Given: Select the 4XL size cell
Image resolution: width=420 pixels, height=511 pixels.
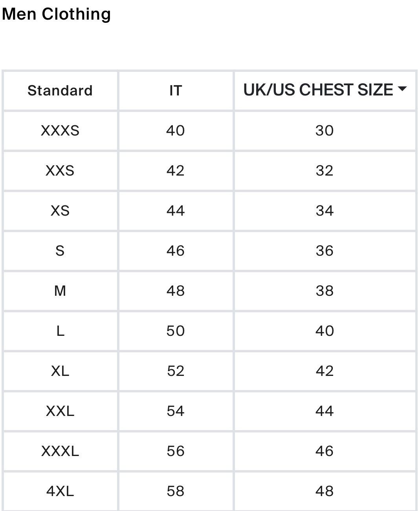Looking at the screenshot, I should [60, 491].
